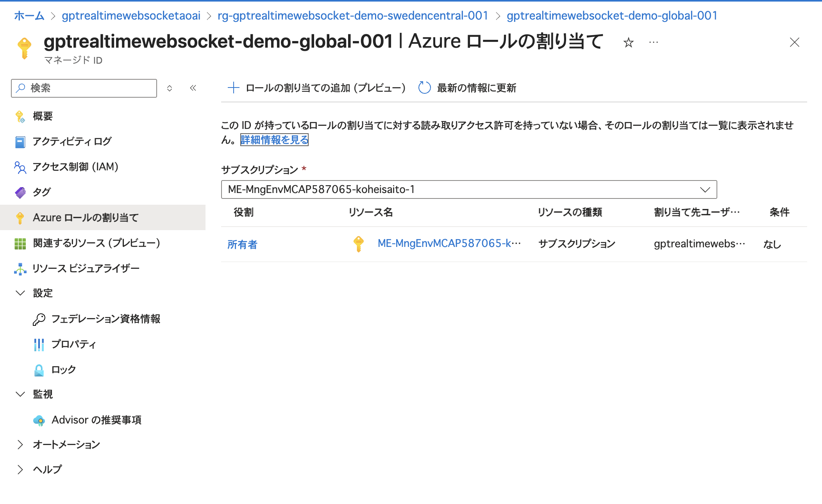Open gptrealtimewebsocketaoai breadcrumb link
822x504 pixels.
(x=130, y=16)
